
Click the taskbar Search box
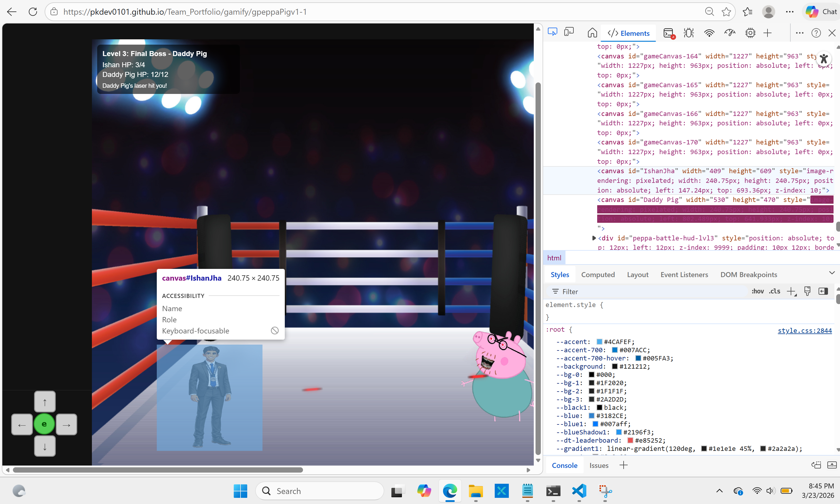coord(320,491)
